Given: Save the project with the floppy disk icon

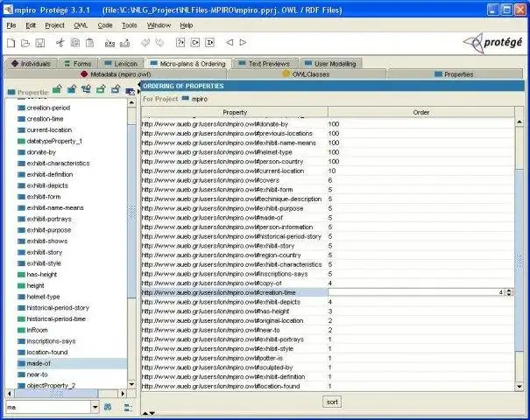Looking at the screenshot, I should [40, 43].
